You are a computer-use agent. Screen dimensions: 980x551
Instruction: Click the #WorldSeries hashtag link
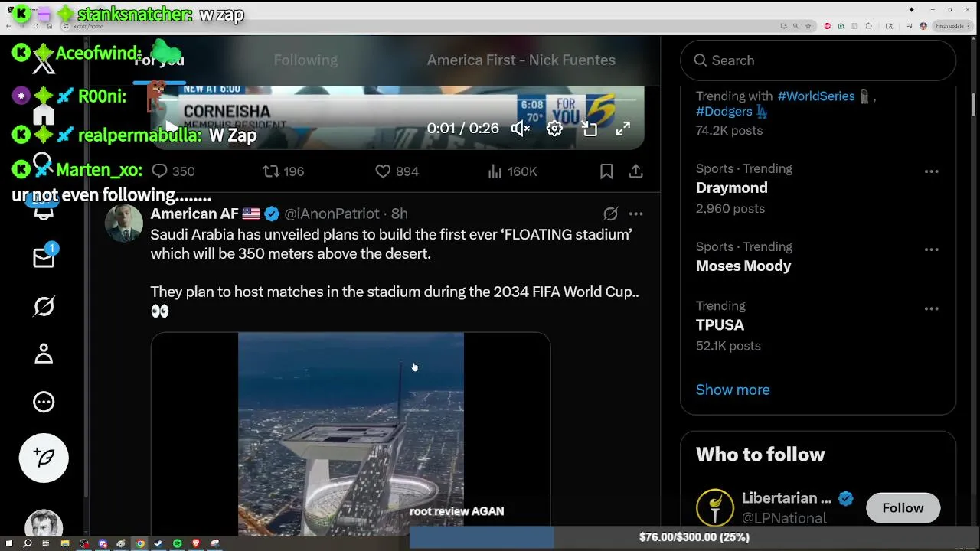click(816, 96)
